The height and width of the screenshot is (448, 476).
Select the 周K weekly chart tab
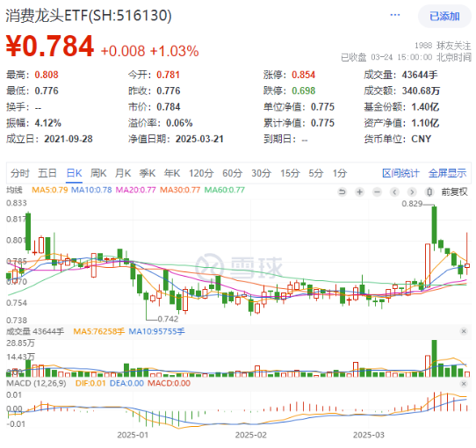(98, 173)
